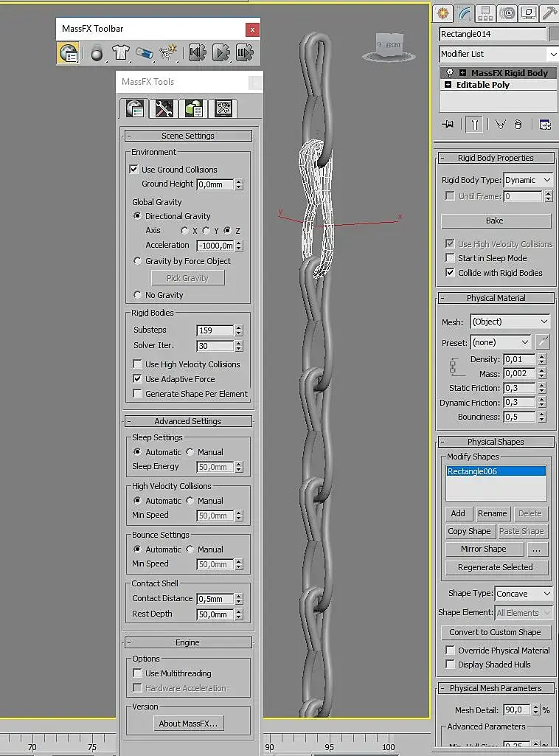Viewport: 559px width, 756px height.
Task: Click the mCloth t-shirt toolbar icon
Action: click(120, 52)
